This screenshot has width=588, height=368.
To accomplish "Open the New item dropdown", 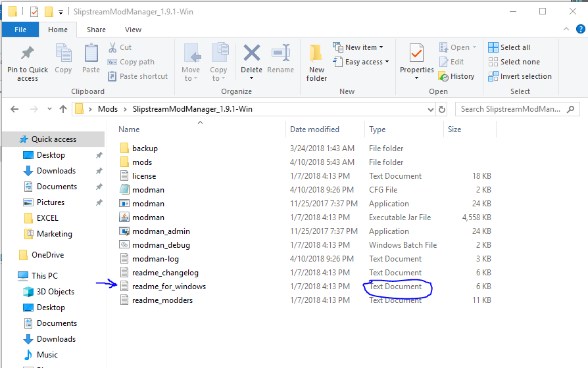I will coord(358,47).
